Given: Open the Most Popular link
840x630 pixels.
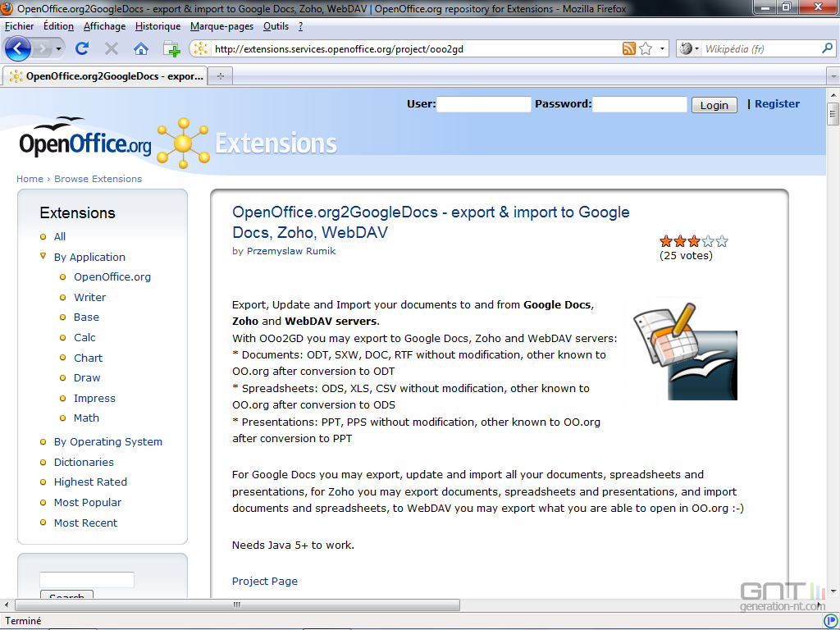Looking at the screenshot, I should [x=88, y=503].
